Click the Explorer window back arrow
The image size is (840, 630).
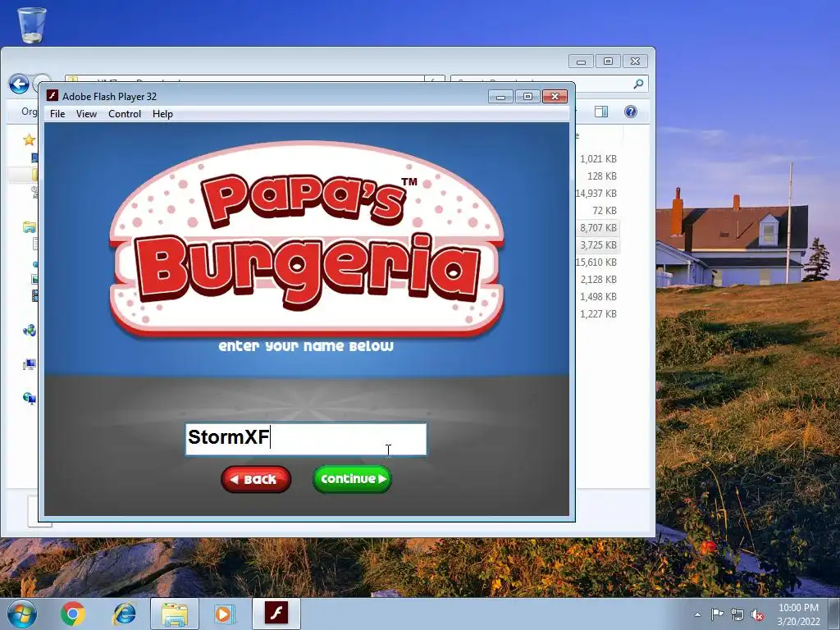(x=20, y=84)
